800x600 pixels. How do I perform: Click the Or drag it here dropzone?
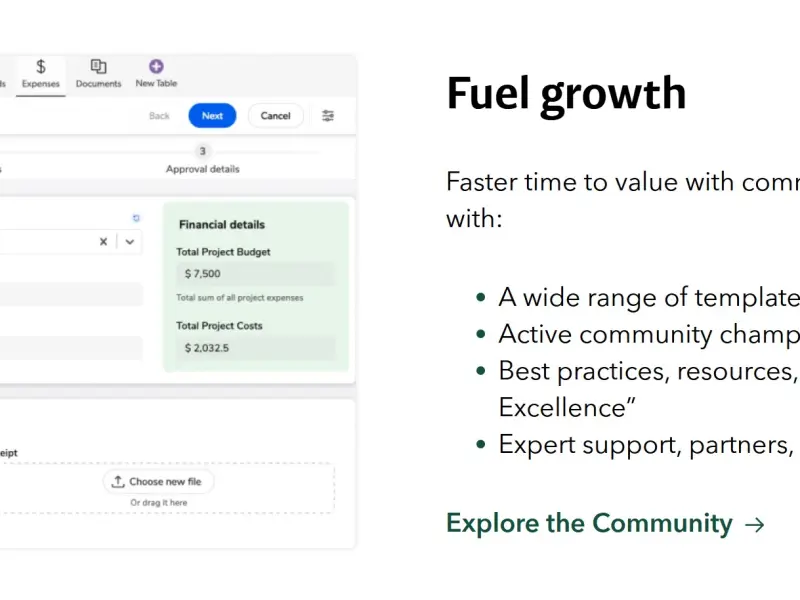pos(159,503)
